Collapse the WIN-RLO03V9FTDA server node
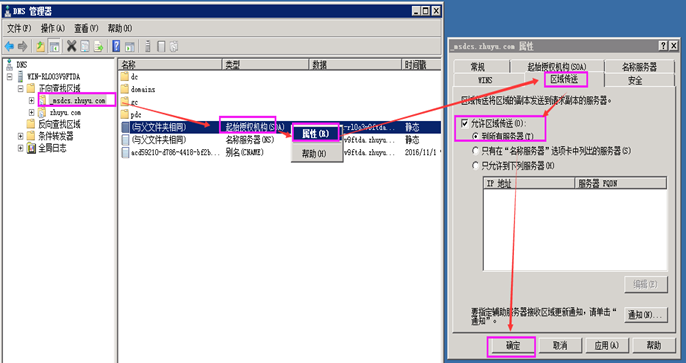The height and width of the screenshot is (363, 686). tap(9, 77)
